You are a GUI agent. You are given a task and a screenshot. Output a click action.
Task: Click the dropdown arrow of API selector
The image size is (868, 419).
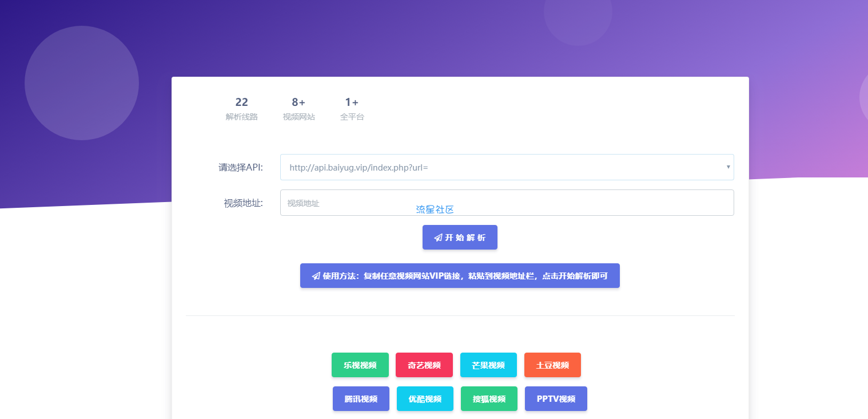tap(728, 167)
